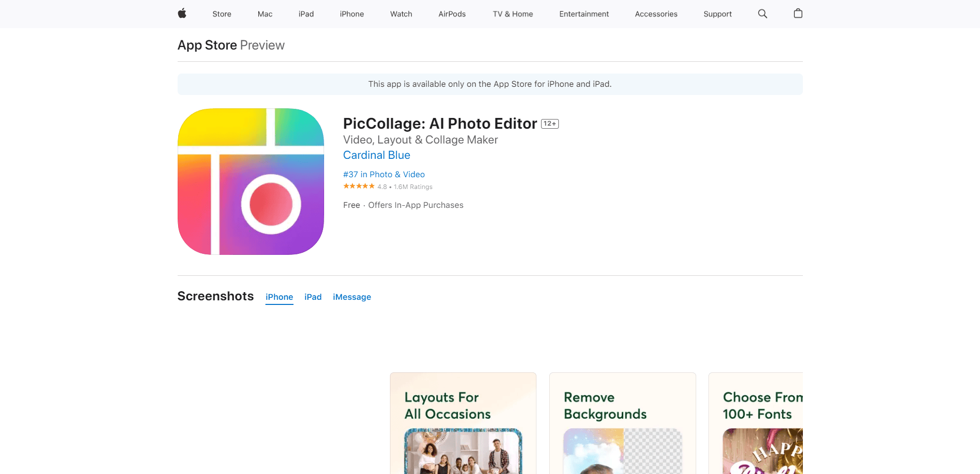
Task: View the Choose From 100+ Fonts screenshot
Action: click(x=756, y=423)
